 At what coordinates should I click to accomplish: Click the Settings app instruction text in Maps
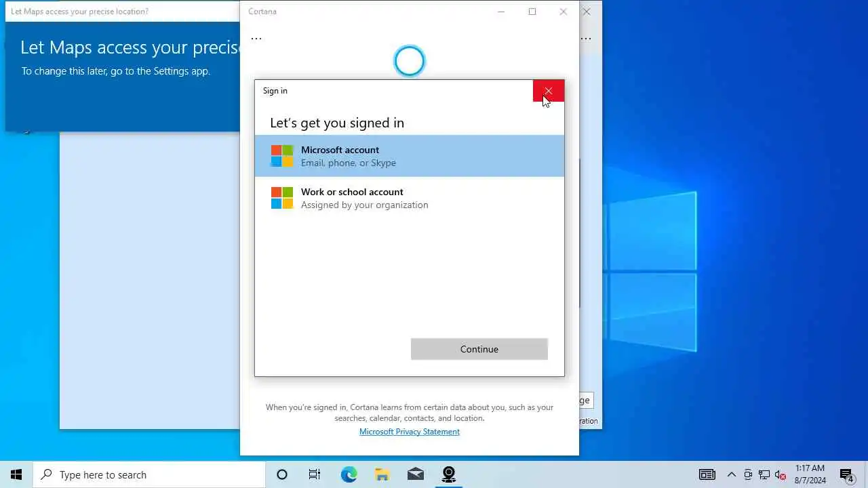coord(116,70)
